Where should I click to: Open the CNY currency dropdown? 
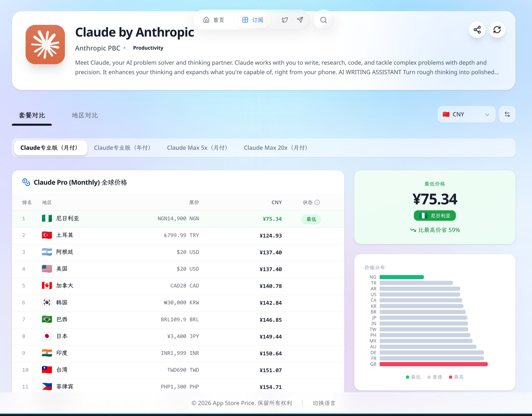[466, 114]
